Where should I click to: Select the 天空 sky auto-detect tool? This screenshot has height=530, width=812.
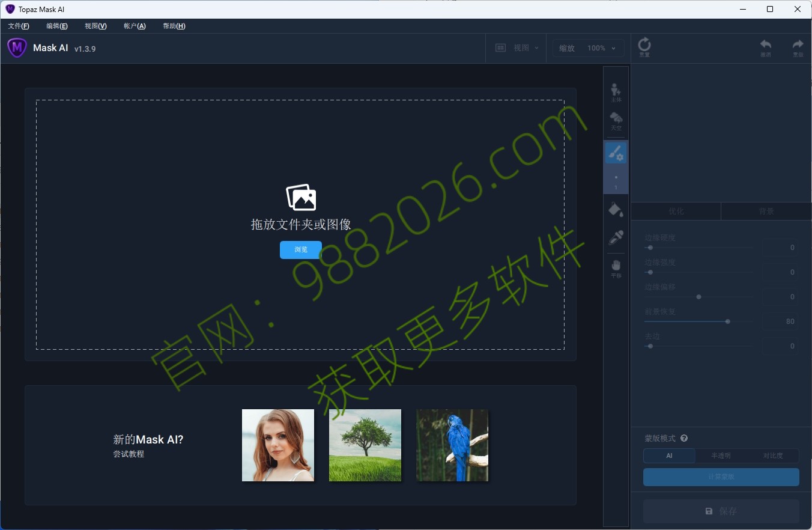point(616,121)
